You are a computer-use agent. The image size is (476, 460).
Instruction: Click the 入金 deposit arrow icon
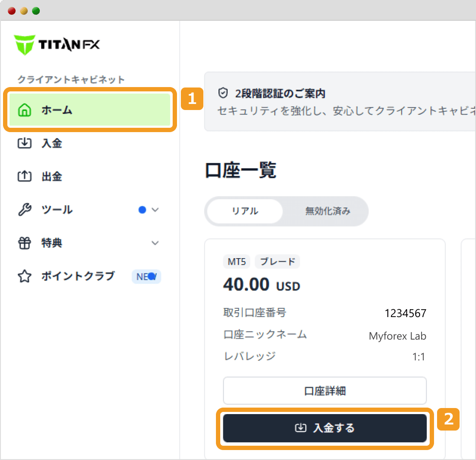[25, 143]
